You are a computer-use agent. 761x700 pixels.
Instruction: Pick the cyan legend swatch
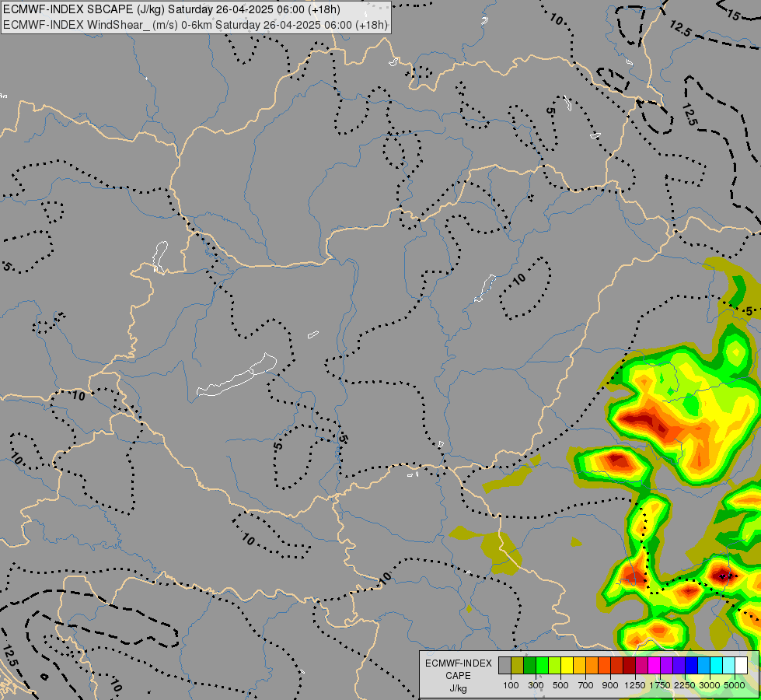pos(717,665)
